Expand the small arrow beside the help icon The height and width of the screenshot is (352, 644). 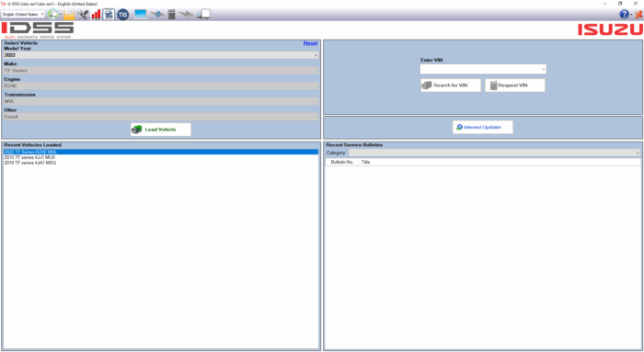(631, 15)
